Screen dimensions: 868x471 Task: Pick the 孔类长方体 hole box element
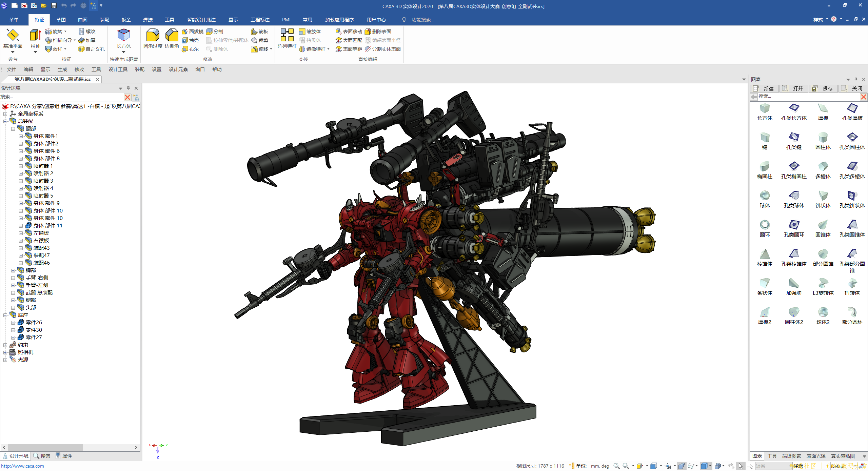[794, 112]
